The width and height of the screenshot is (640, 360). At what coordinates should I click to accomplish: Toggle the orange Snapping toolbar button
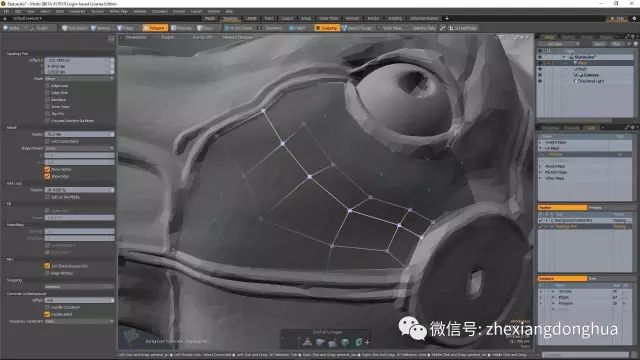click(x=326, y=28)
